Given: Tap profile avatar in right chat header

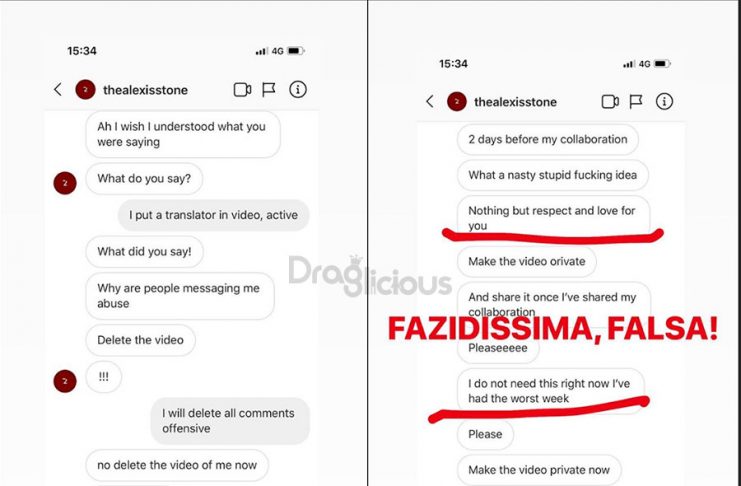Looking at the screenshot, I should (x=457, y=102).
